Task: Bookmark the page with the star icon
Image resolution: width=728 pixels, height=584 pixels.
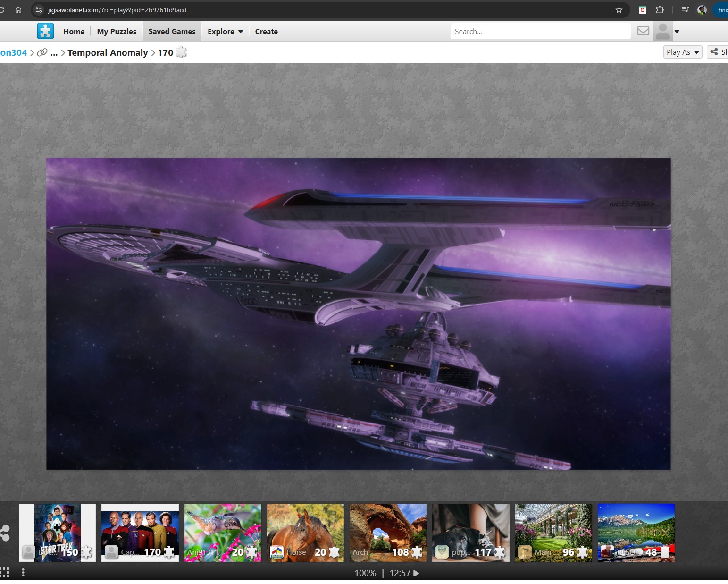Action: pyautogui.click(x=619, y=10)
